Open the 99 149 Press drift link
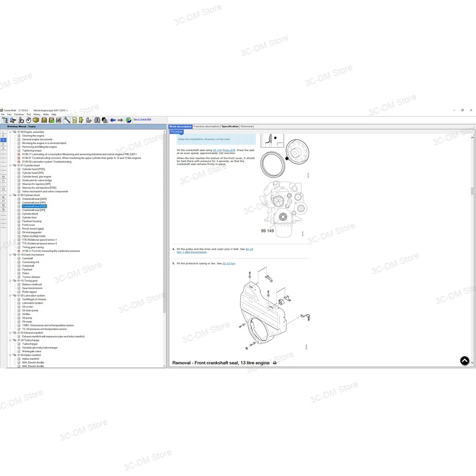The height and width of the screenshot is (476, 476). tap(224, 150)
